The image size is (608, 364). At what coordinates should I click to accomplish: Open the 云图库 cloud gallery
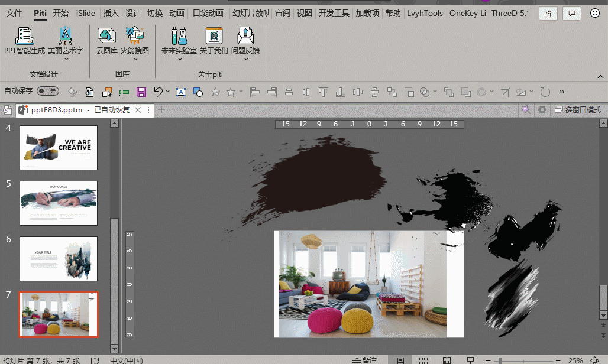tap(107, 37)
